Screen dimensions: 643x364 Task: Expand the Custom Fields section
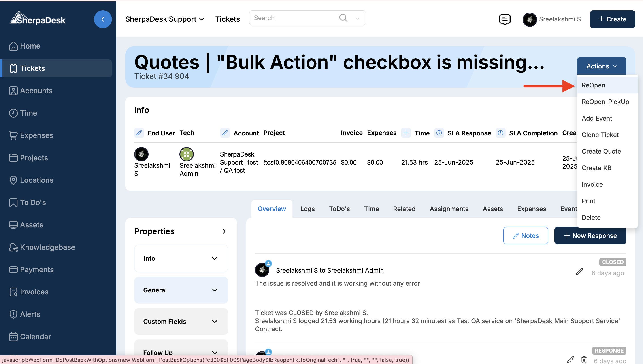(x=181, y=321)
